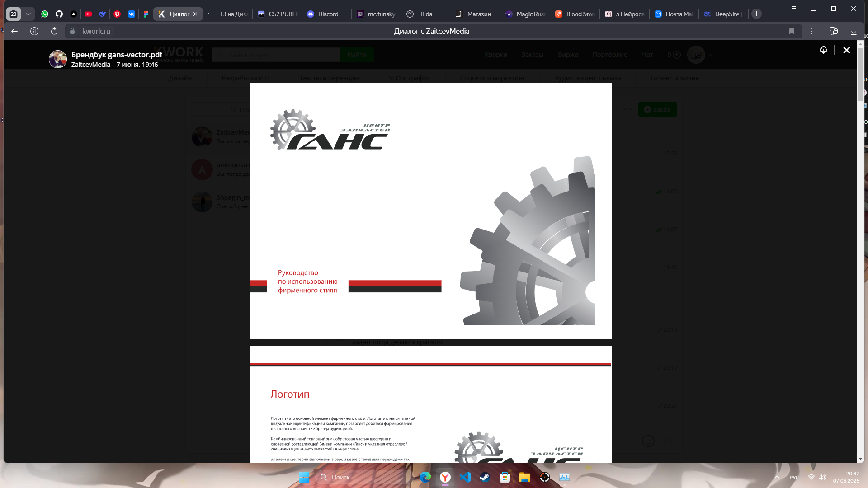Click РУС language indicator
868x488 pixels.
click(x=794, y=477)
